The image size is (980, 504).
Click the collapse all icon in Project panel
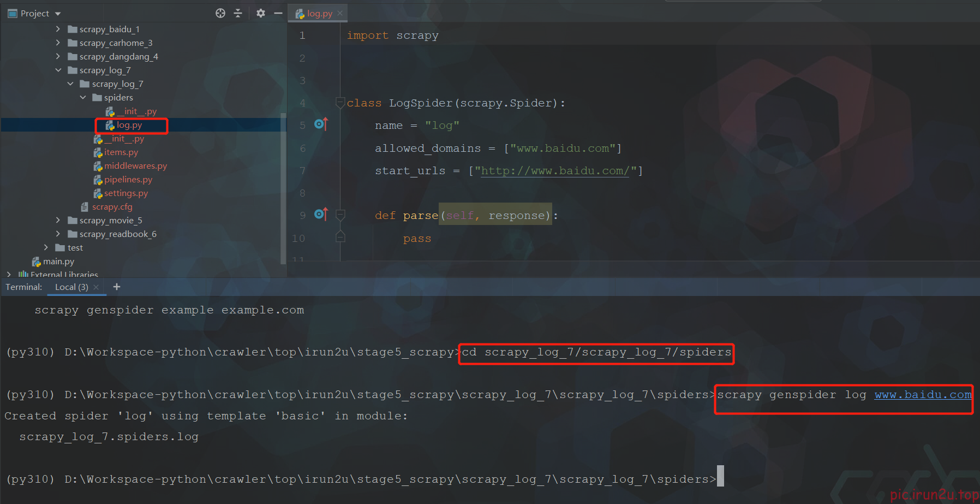pyautogui.click(x=238, y=13)
